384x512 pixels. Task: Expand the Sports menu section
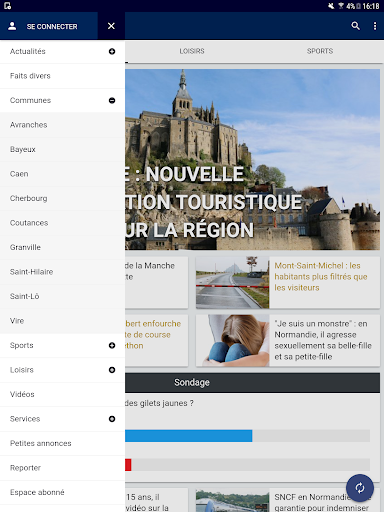click(112, 345)
